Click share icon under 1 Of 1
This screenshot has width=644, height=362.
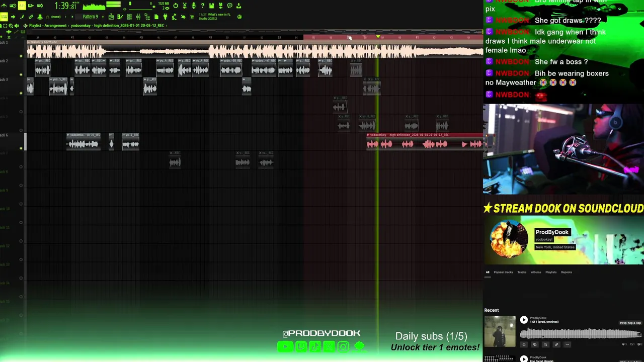point(524,344)
